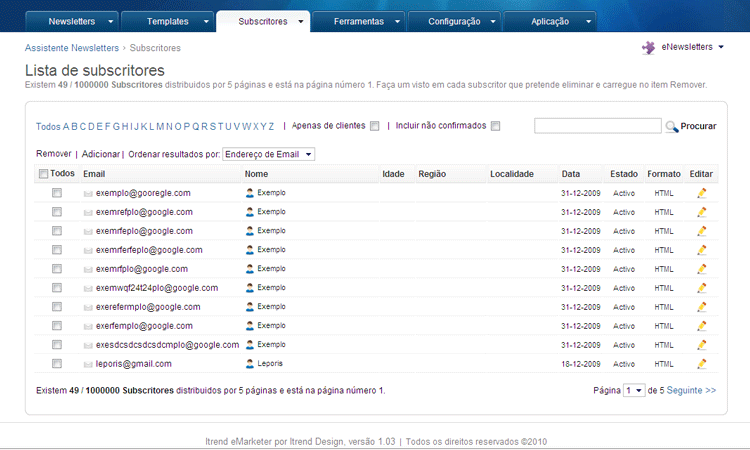Select checkbox for exemrefplo@google.com
This screenshot has height=450, width=750.
point(57,212)
